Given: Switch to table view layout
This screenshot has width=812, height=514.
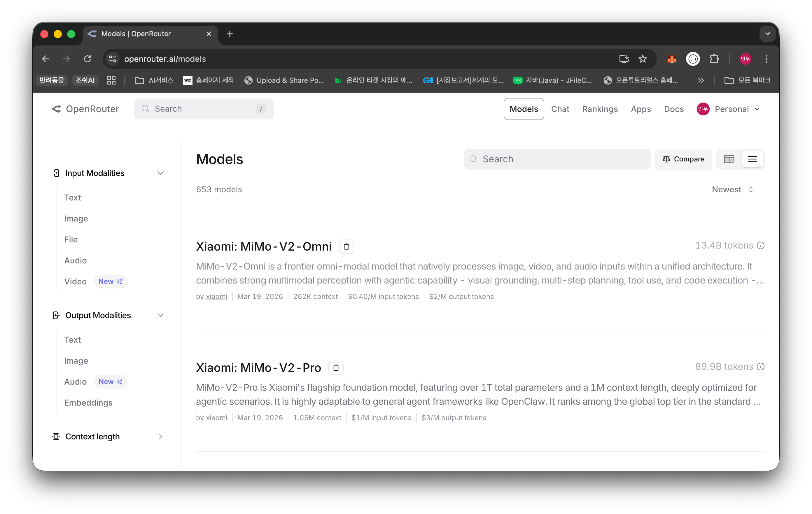Looking at the screenshot, I should (x=729, y=159).
